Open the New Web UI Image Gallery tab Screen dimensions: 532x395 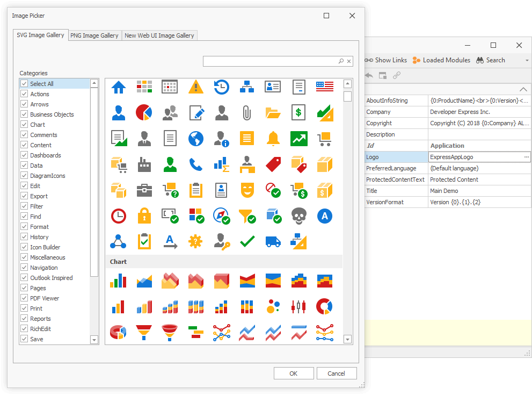pyautogui.click(x=159, y=35)
